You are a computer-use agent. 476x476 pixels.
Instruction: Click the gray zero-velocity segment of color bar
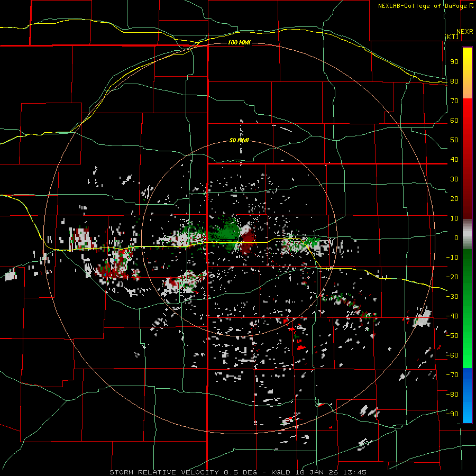pyautogui.click(x=467, y=234)
